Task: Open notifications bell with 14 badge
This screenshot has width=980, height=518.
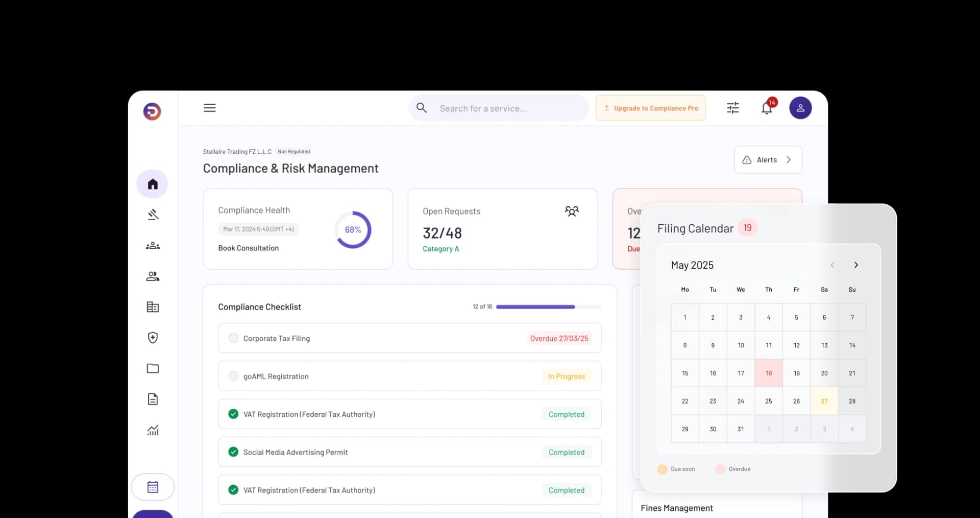Action: pyautogui.click(x=767, y=107)
